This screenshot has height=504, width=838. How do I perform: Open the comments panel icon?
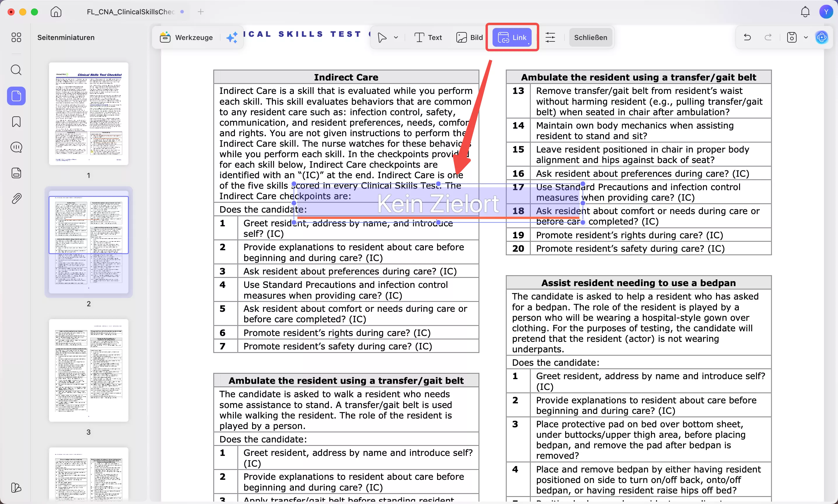(16, 147)
